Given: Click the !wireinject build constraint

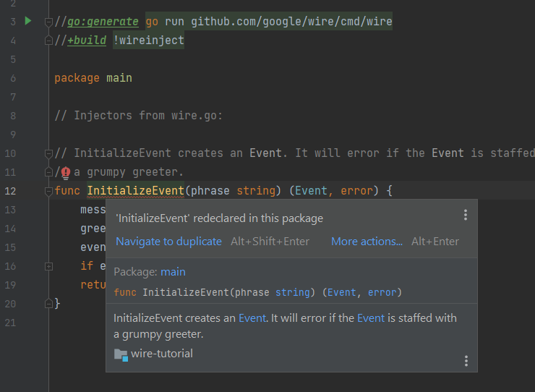Looking at the screenshot, I should click(148, 41).
